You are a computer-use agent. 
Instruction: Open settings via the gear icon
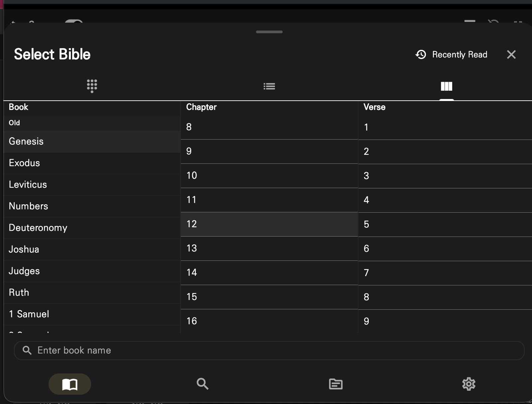pyautogui.click(x=469, y=384)
